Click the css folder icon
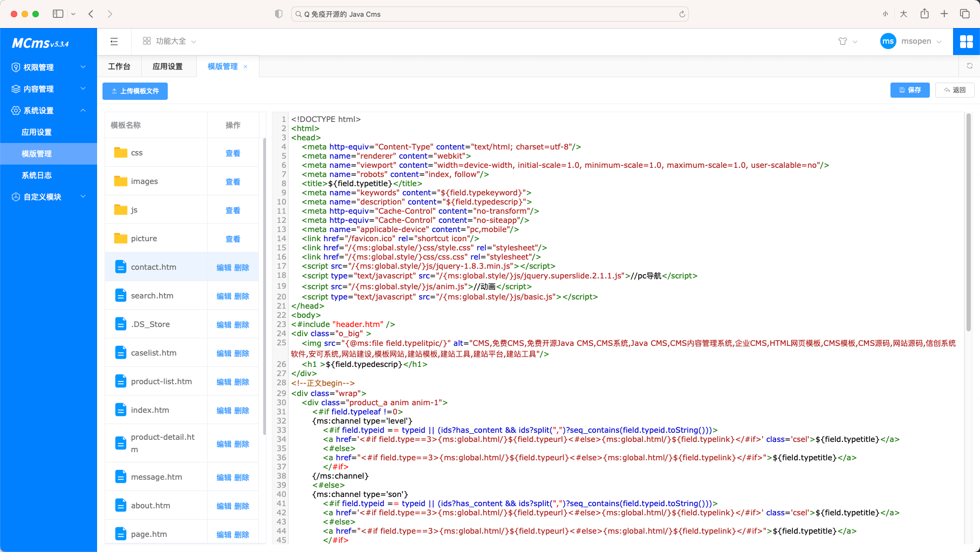Viewport: 980px width, 552px height. 121,153
